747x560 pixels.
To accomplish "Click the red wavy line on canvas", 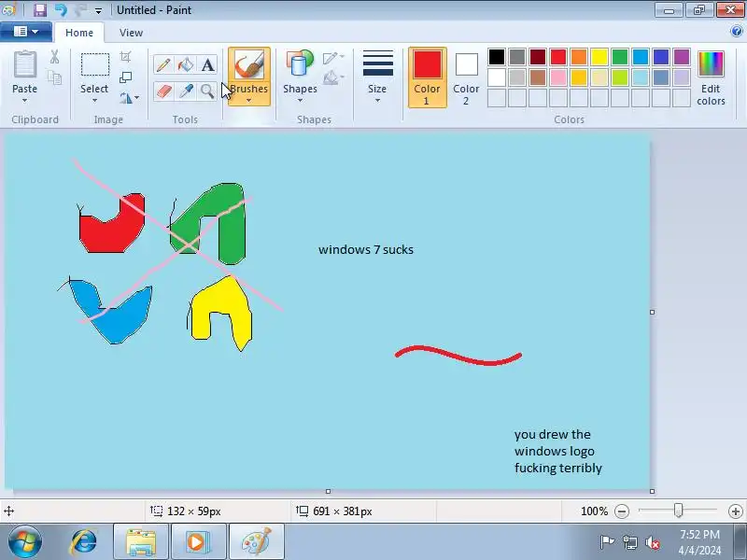I will (458, 356).
